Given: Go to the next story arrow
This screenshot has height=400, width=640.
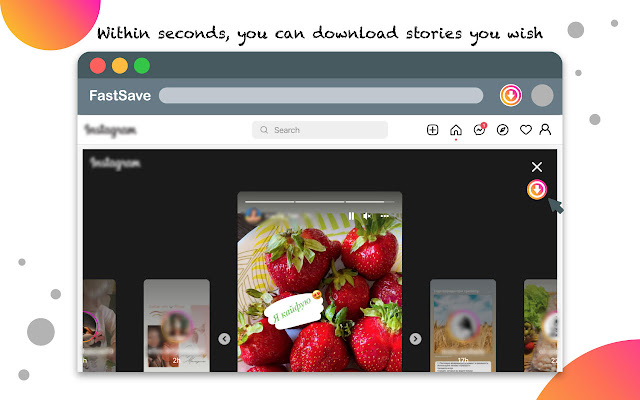Looking at the screenshot, I should tap(415, 339).
